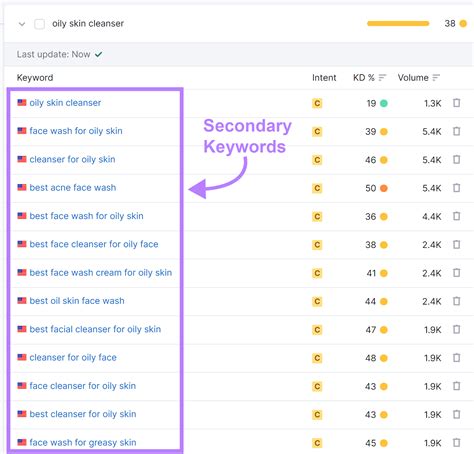474x454 pixels.
Task: Remove 'face wash for greasy skin' keyword
Action: (456, 443)
